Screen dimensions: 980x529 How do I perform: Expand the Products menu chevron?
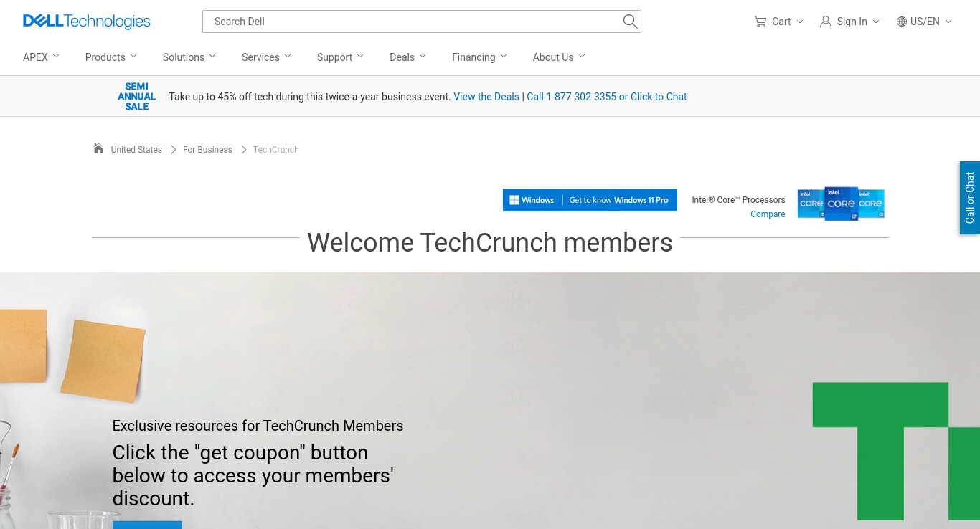click(x=133, y=56)
